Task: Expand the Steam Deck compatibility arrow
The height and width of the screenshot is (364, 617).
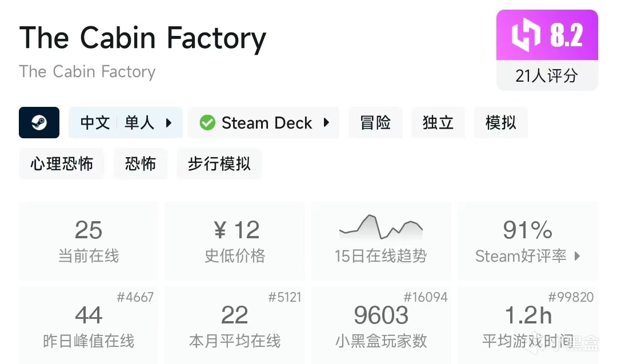Action: (x=326, y=122)
